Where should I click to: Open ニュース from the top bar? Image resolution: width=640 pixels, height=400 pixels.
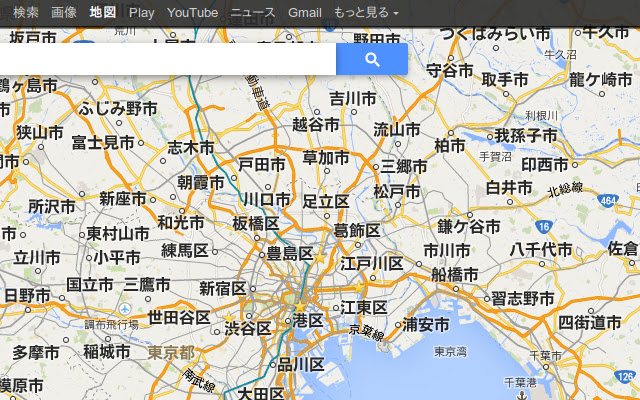click(253, 13)
